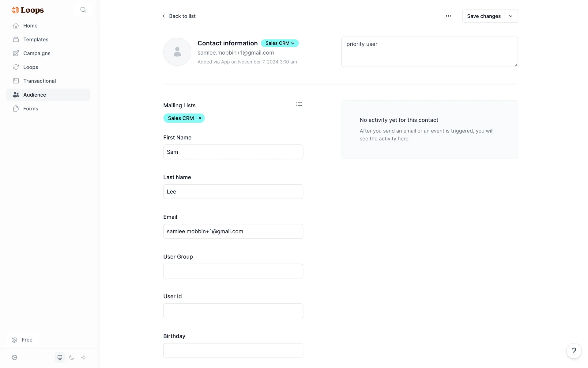Click the search magnifier icon in sidebar

(x=83, y=10)
